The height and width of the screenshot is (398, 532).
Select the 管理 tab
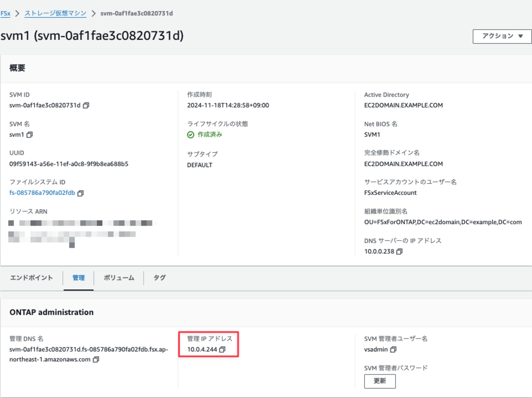(78, 278)
